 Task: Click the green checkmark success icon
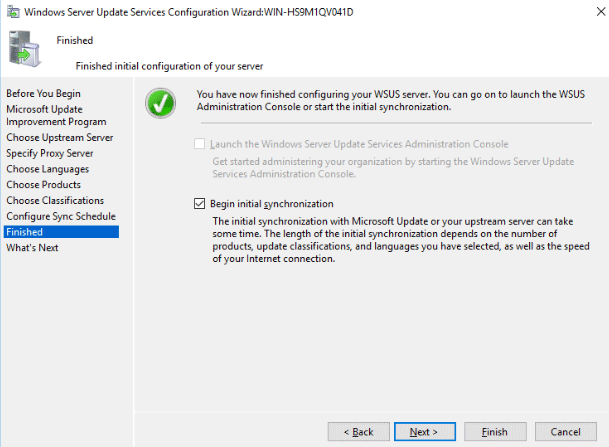(x=160, y=103)
